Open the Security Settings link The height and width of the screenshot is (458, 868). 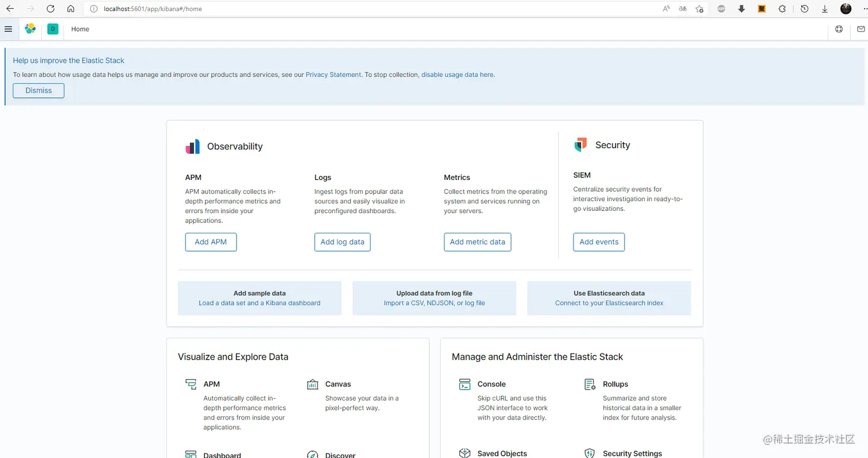click(x=632, y=453)
